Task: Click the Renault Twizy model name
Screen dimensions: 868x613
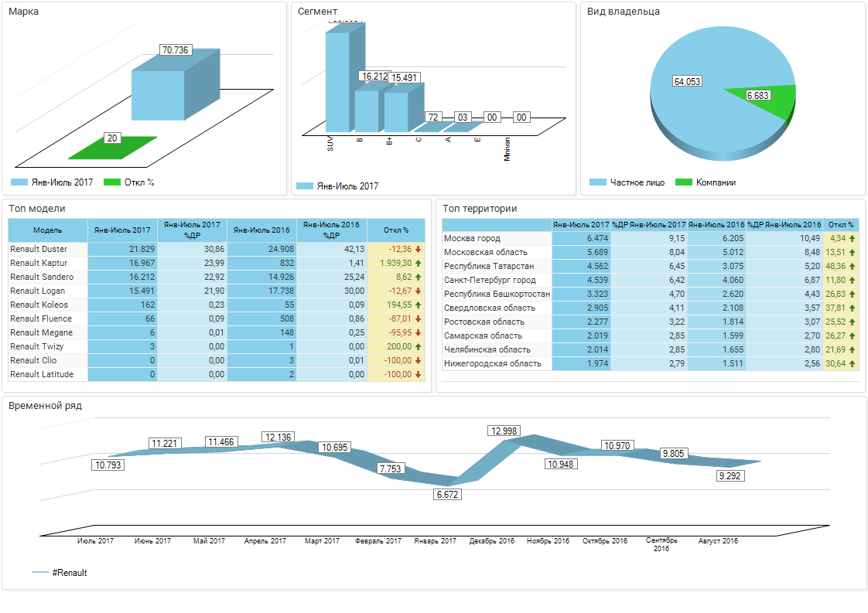Action: tap(36, 346)
